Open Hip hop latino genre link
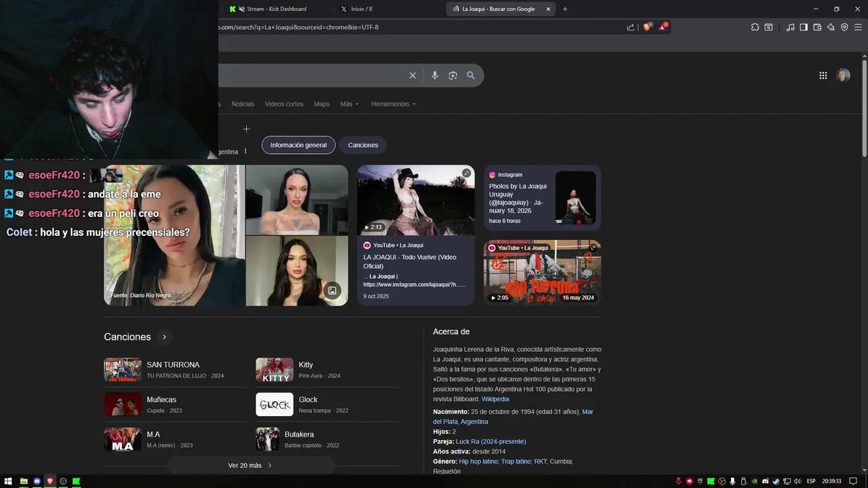 coord(478,462)
